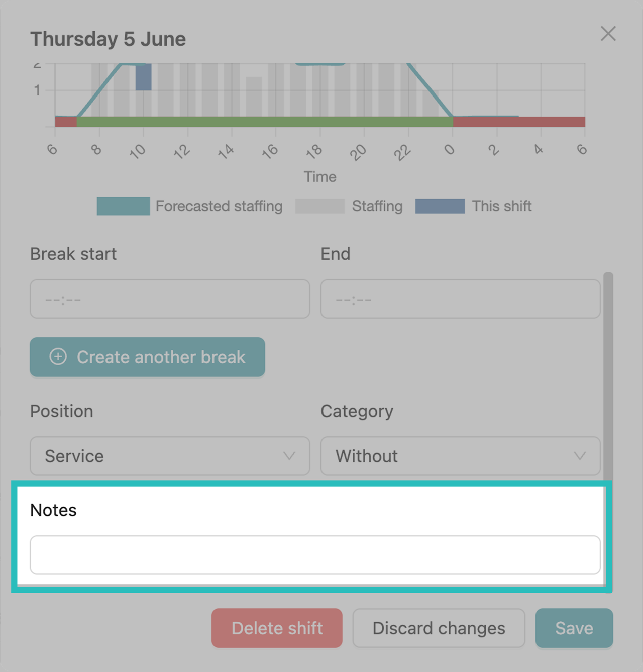Toggle the Staffing series legend label
The height and width of the screenshot is (672, 643).
click(x=377, y=206)
